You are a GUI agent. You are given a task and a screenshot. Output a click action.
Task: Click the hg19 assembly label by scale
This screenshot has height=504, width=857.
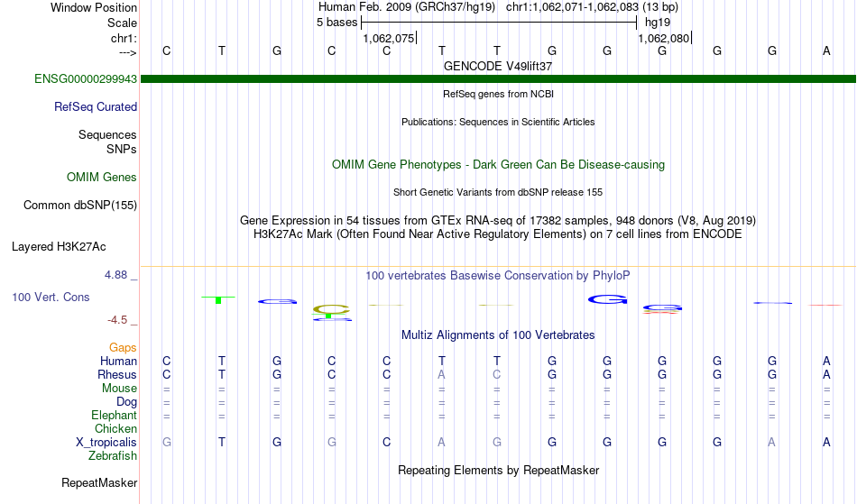pyautogui.click(x=658, y=23)
